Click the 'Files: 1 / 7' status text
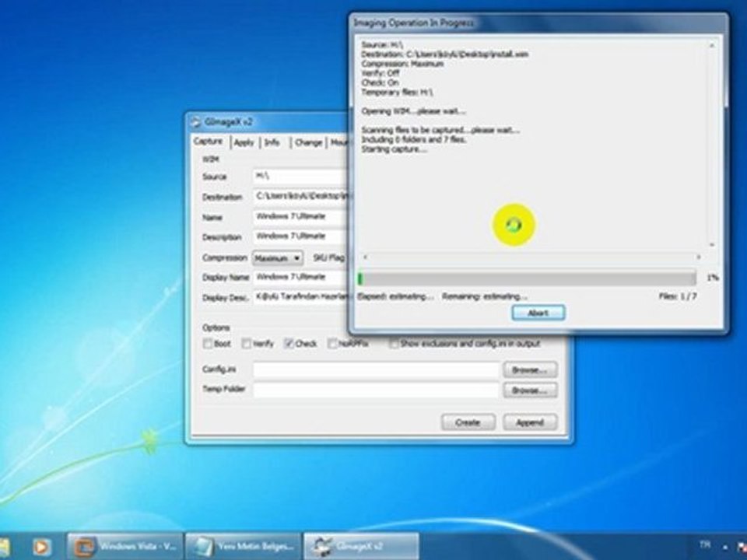This screenshot has height=560, width=747. click(678, 296)
